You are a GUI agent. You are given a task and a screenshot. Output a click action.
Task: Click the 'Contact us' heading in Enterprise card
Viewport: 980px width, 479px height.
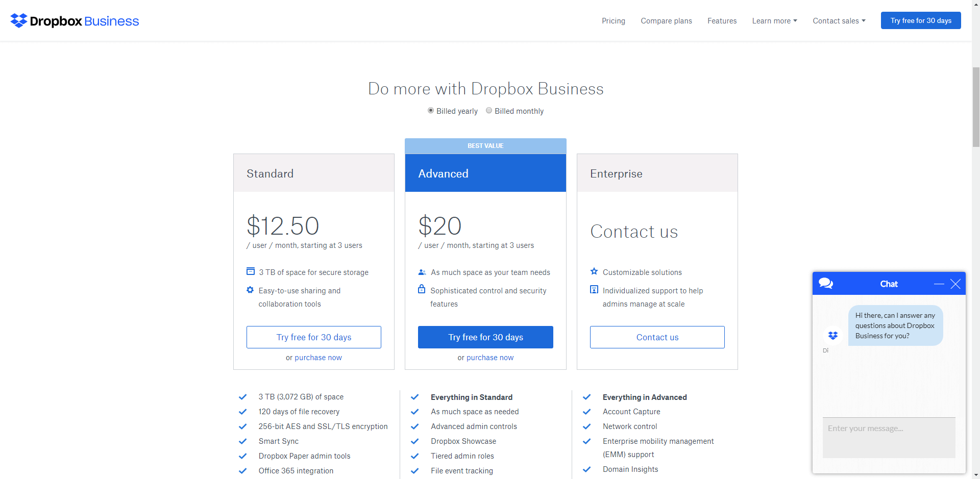click(x=634, y=232)
